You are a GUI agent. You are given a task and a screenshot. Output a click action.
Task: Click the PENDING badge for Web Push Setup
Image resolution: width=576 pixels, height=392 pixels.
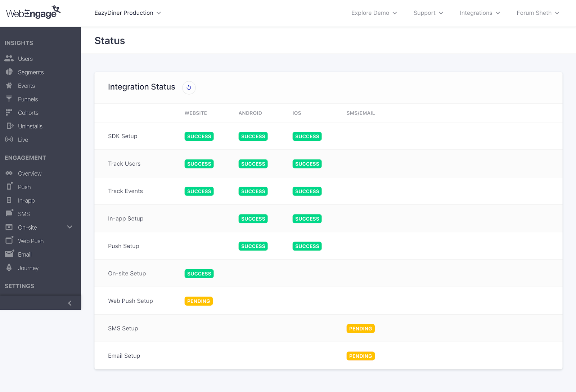pos(198,301)
